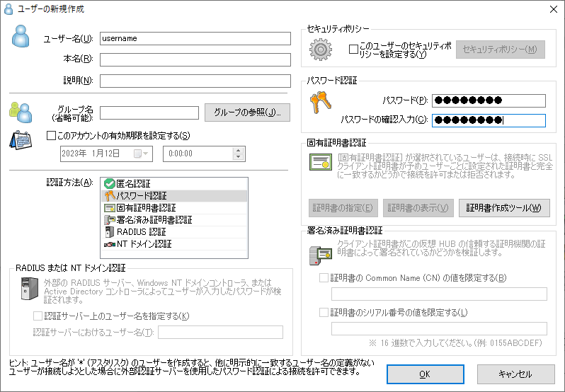The width and height of the screenshot is (565, 392).
Task: Select 匿名認証 in authentication list
Action: (174, 183)
